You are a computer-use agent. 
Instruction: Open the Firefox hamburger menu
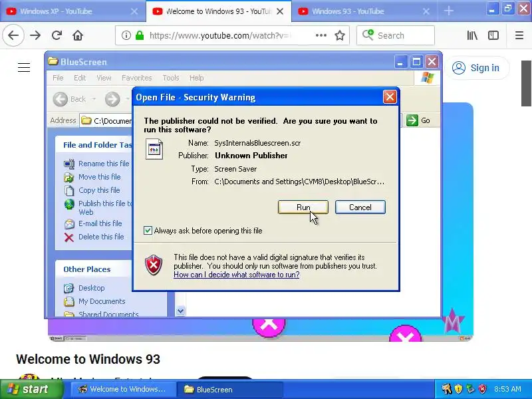(x=519, y=35)
